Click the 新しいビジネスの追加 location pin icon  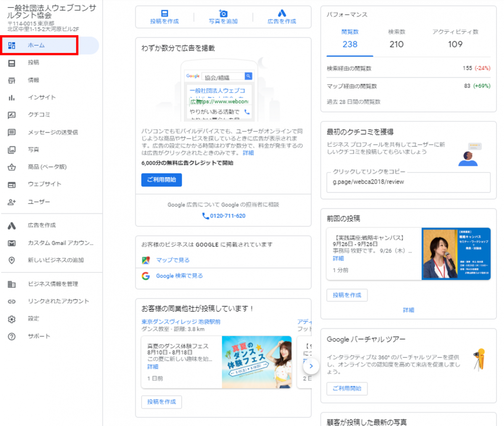pos(12,260)
